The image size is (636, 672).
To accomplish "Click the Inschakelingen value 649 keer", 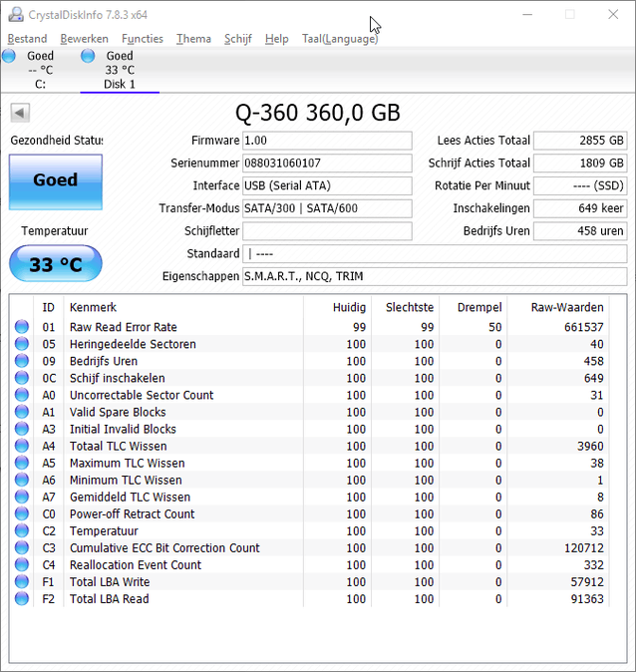I will pyautogui.click(x=580, y=208).
